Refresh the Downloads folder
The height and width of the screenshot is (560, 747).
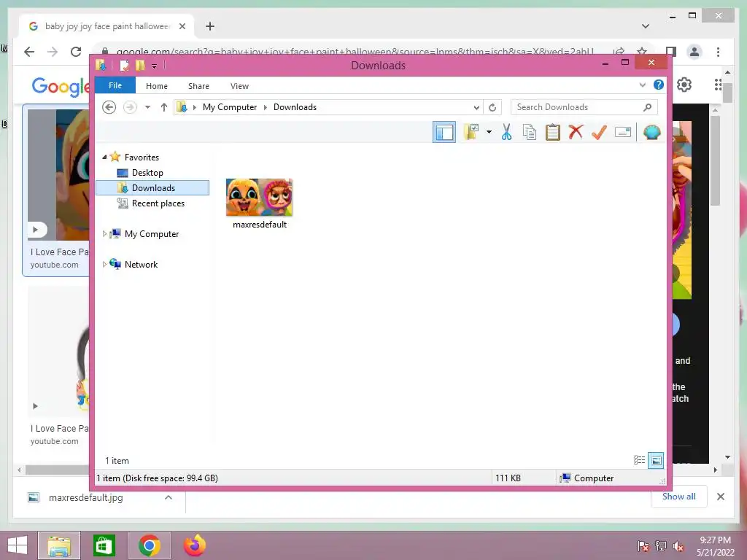(x=492, y=108)
